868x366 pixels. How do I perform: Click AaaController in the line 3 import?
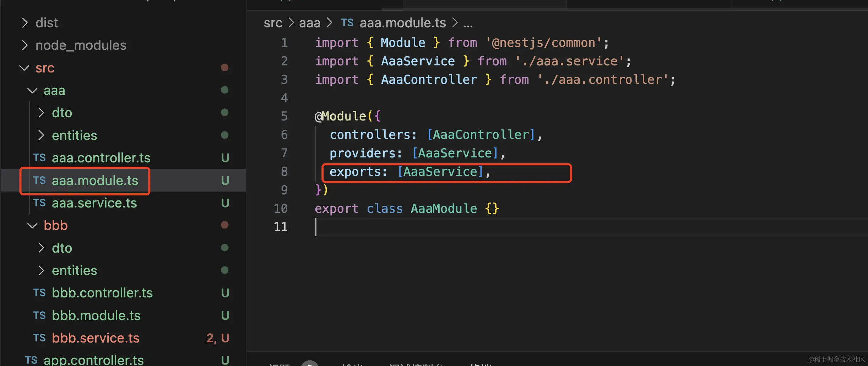pos(429,80)
